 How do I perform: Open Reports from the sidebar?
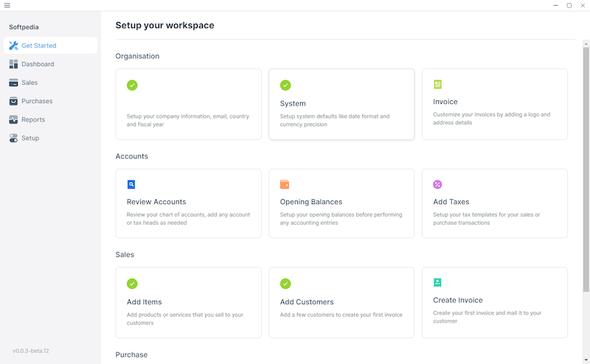pyautogui.click(x=33, y=119)
